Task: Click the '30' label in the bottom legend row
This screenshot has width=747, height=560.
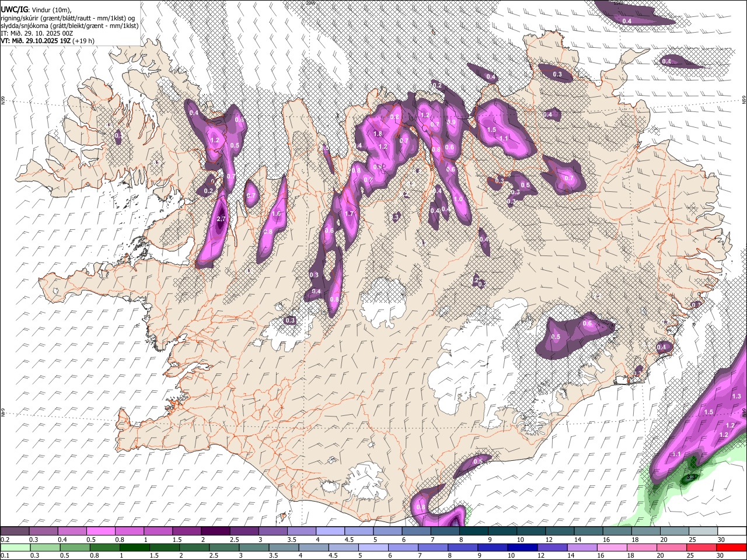Action: click(720, 555)
